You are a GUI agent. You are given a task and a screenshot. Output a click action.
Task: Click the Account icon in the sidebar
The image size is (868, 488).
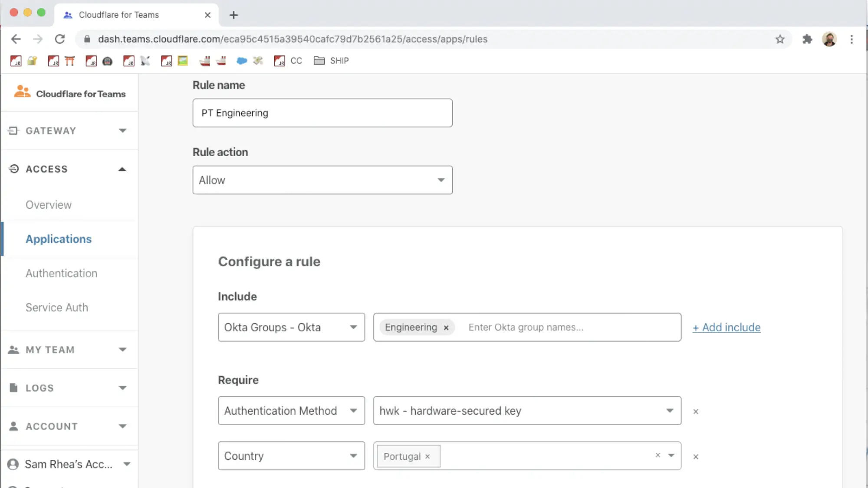pyautogui.click(x=13, y=426)
